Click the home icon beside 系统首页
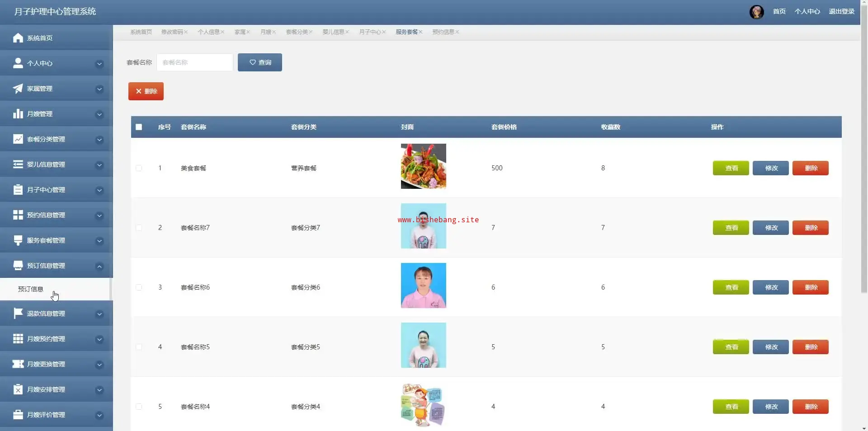Image resolution: width=868 pixels, height=431 pixels. (x=18, y=38)
